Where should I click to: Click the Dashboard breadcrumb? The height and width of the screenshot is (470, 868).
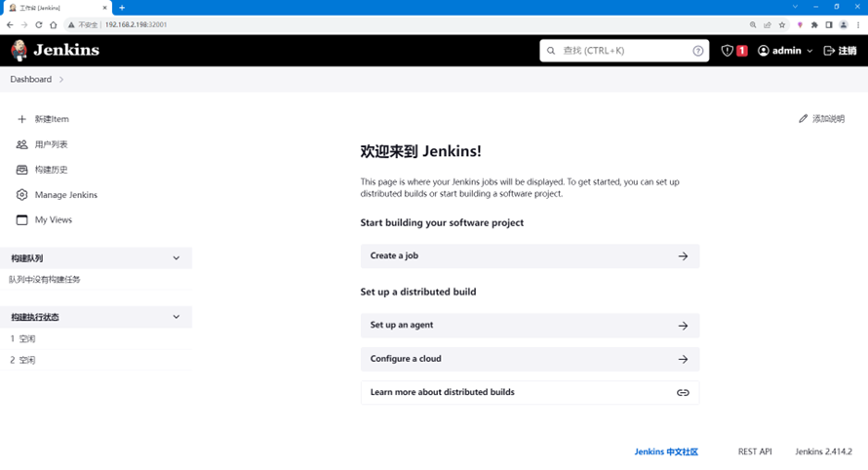(x=31, y=79)
